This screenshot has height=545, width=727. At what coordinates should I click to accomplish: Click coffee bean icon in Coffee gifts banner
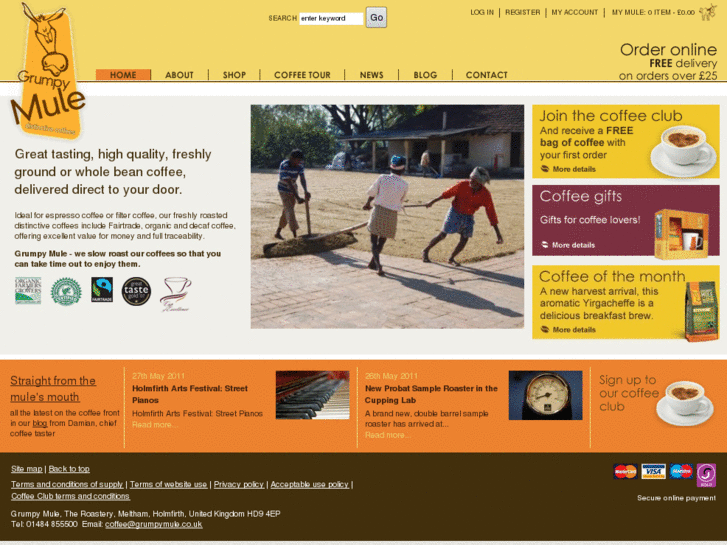click(x=545, y=245)
